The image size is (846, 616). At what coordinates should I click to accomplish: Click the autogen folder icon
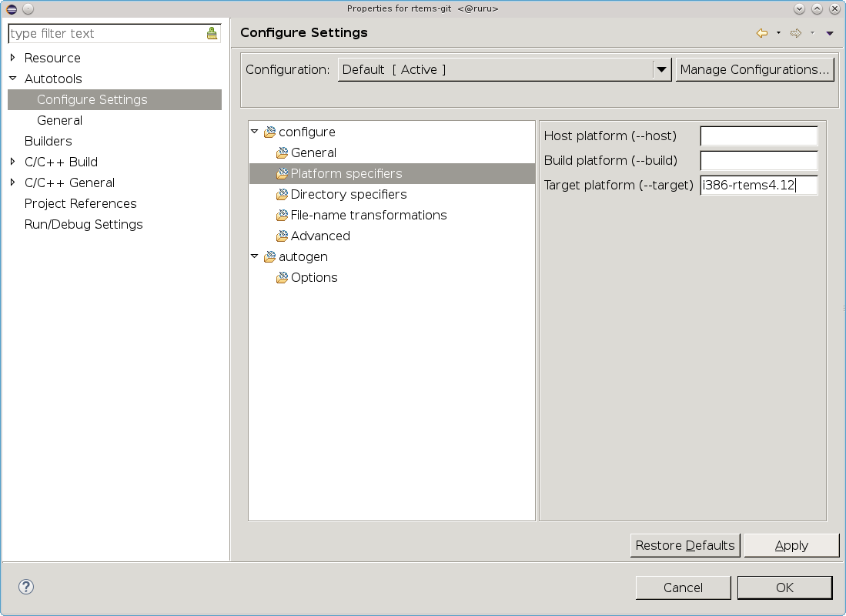(269, 257)
